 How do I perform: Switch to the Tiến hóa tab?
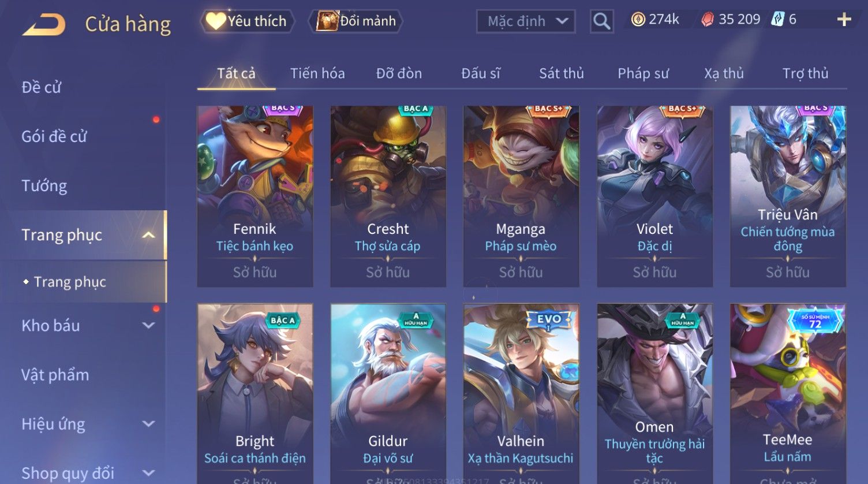(x=317, y=73)
